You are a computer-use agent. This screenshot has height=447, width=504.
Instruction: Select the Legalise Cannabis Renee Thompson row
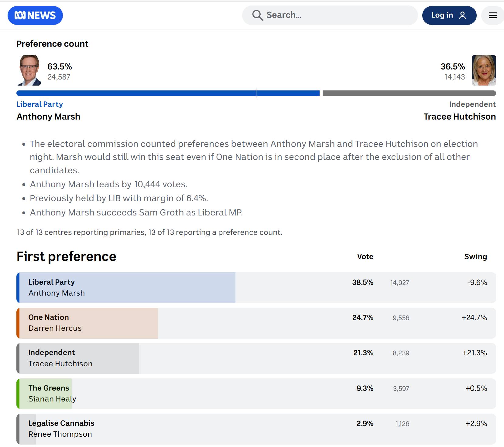(256, 429)
